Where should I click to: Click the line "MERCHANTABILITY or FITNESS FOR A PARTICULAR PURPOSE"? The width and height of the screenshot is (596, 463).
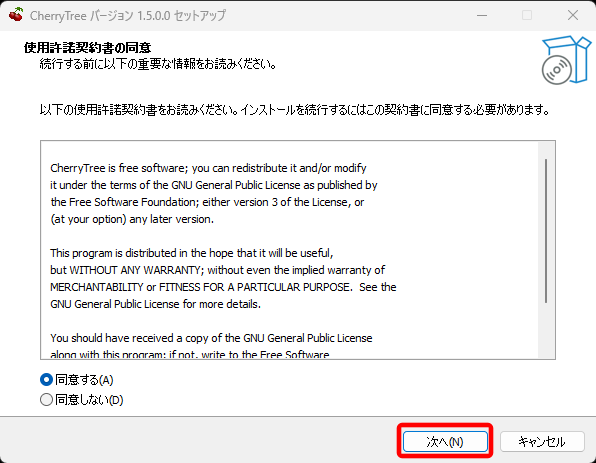(200, 287)
